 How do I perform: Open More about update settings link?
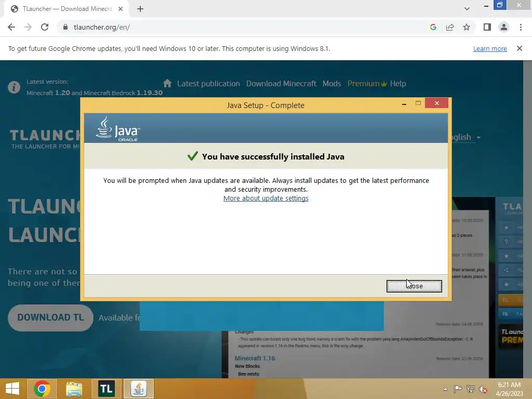tap(265, 198)
